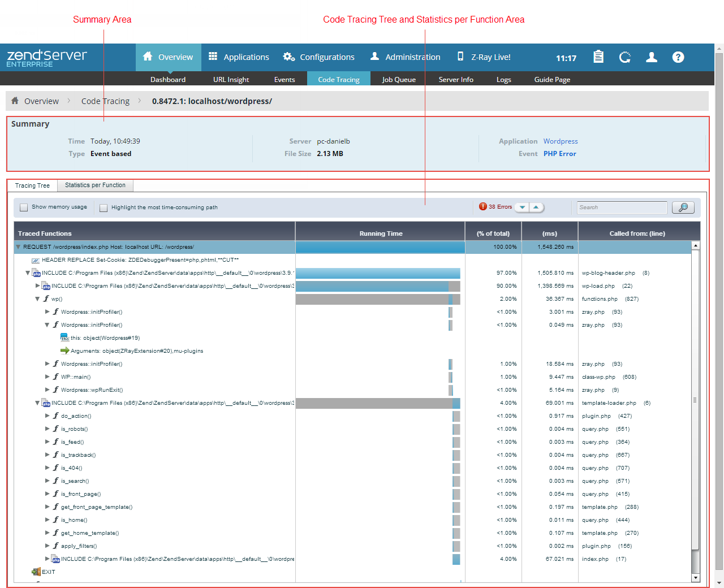Enable Show memory usage checkbox

click(24, 207)
